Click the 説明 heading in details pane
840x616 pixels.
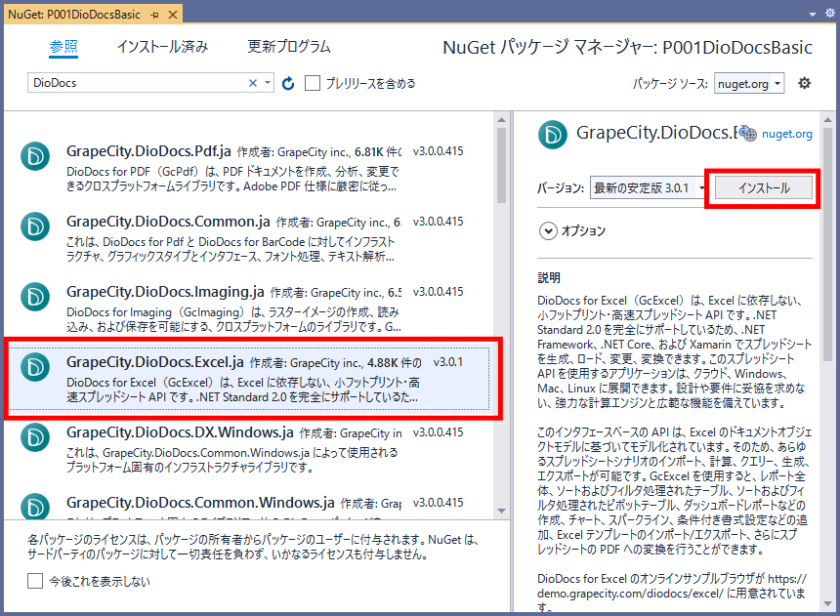pos(549,277)
